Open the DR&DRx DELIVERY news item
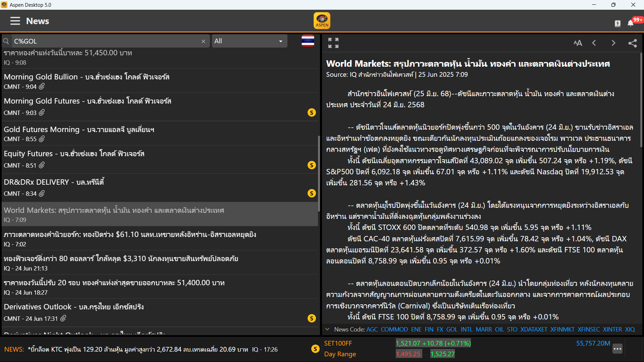The width and height of the screenshot is (644, 362). (x=160, y=188)
